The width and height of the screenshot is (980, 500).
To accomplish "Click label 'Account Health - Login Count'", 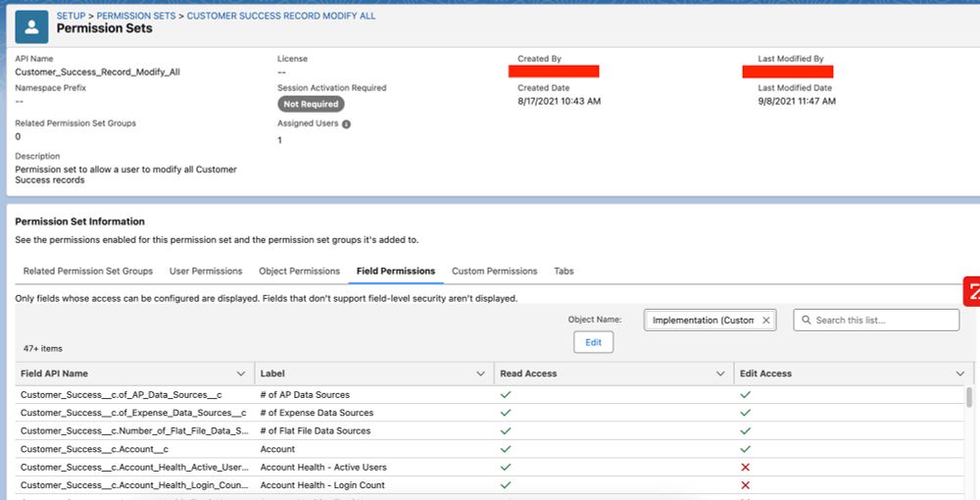I will [x=322, y=485].
